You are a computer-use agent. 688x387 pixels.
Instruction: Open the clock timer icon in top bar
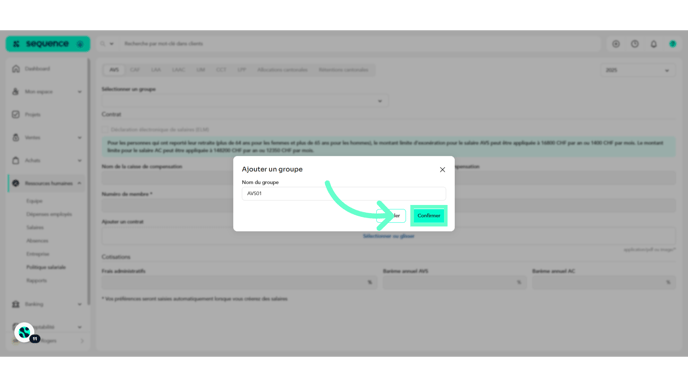635,44
